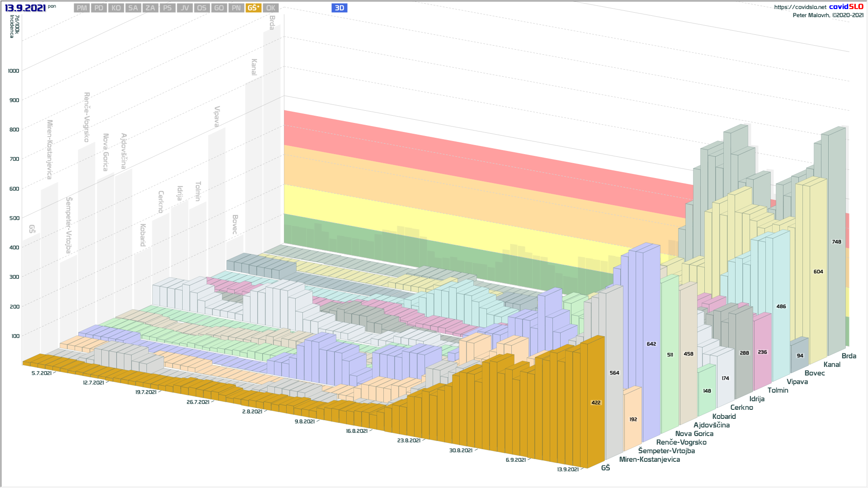
Task: Select the JV region button
Action: coord(184,8)
